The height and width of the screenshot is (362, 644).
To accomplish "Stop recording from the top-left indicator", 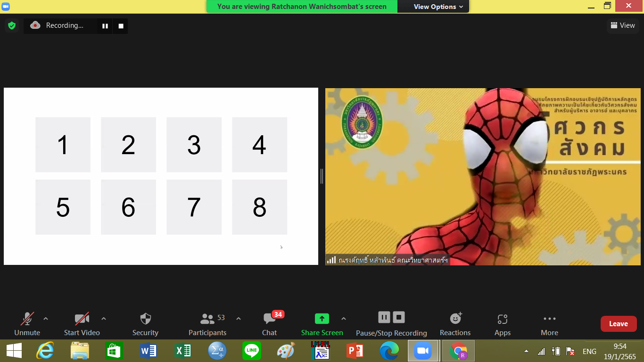I will 121,26.
